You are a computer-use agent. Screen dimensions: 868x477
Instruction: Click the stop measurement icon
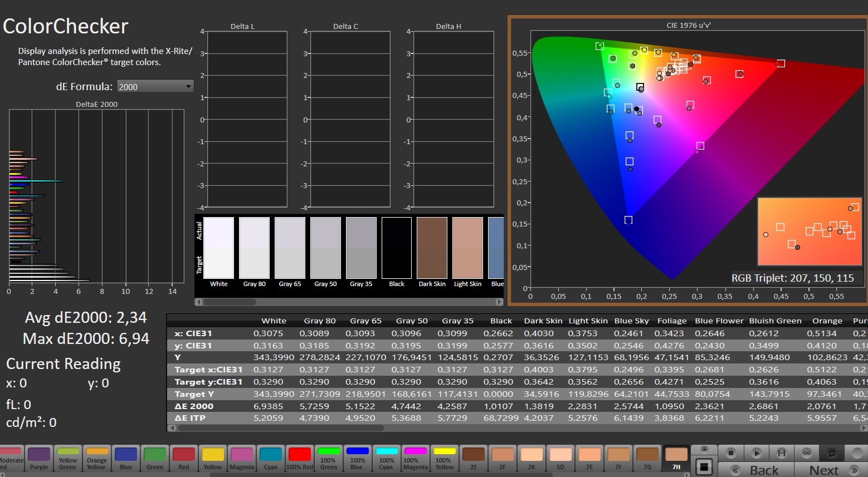coord(732,453)
